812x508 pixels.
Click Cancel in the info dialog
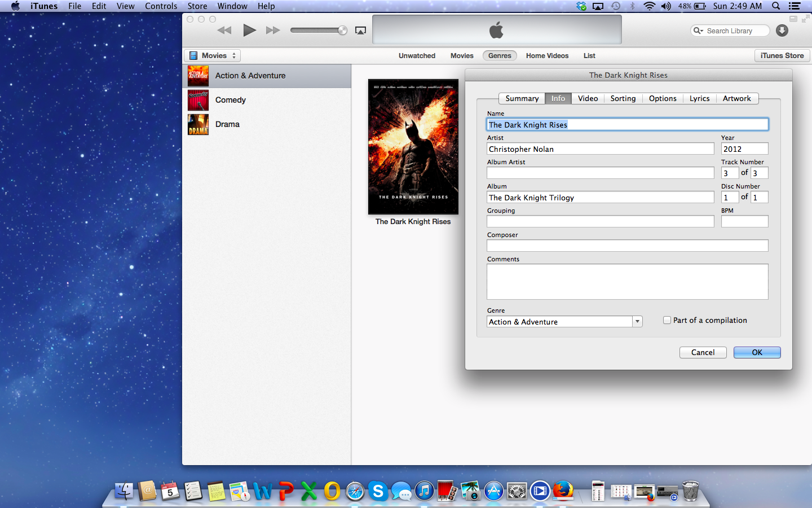703,352
